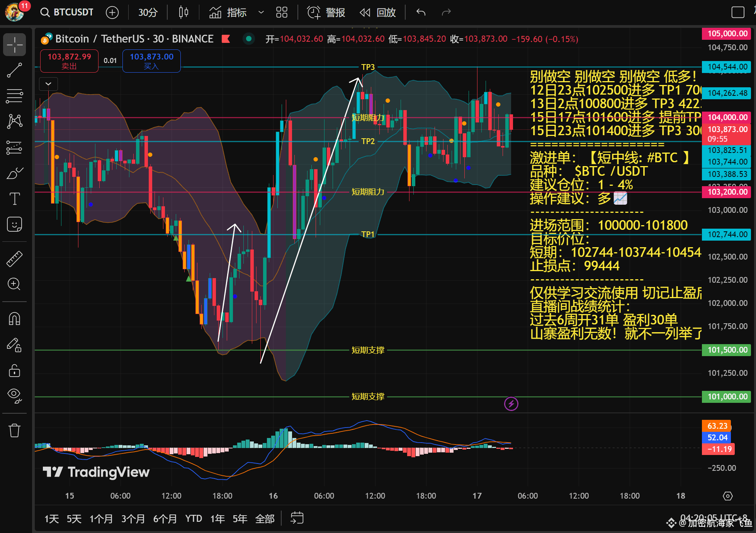Screen dimensions: 756x533
Task: Hide all drawings with the eye icon
Action: coord(15,396)
